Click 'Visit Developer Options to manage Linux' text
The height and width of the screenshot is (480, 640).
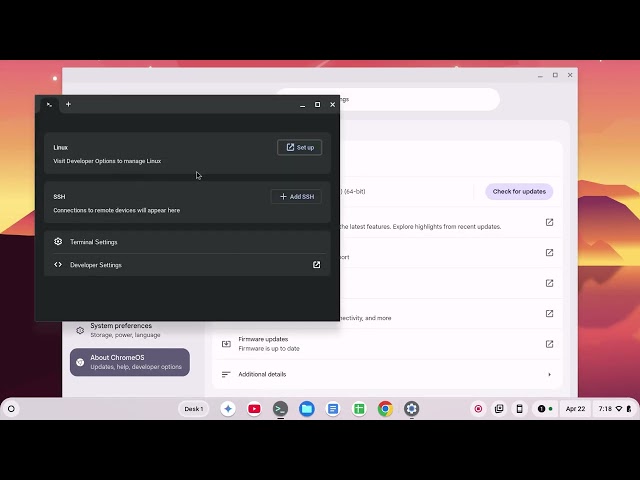click(x=107, y=161)
